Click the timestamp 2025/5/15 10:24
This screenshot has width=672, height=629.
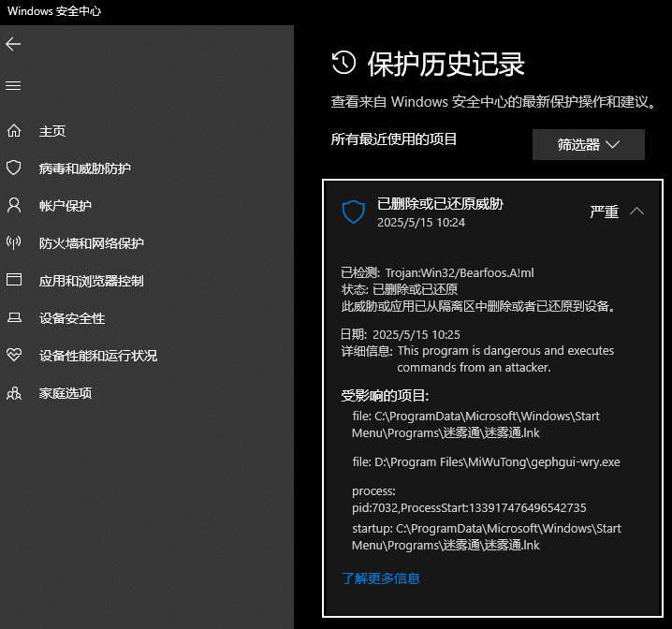(x=421, y=223)
